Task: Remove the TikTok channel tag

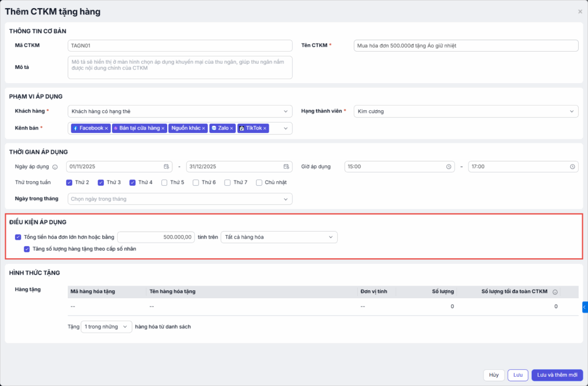Action: tap(265, 128)
